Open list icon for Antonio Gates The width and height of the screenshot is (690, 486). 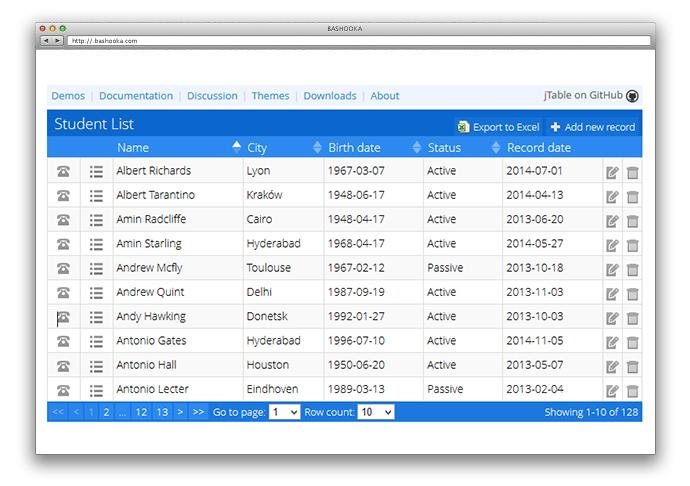tap(96, 341)
